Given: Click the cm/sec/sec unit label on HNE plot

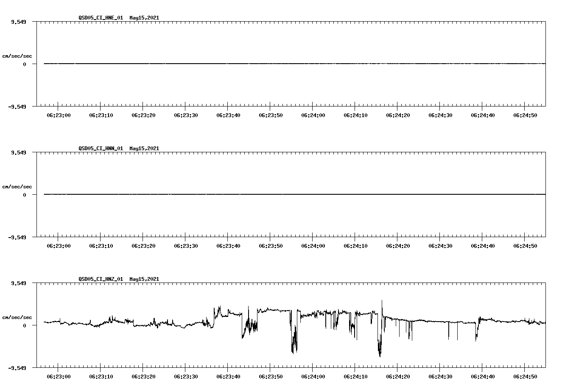Looking at the screenshot, I should pyautogui.click(x=17, y=56).
